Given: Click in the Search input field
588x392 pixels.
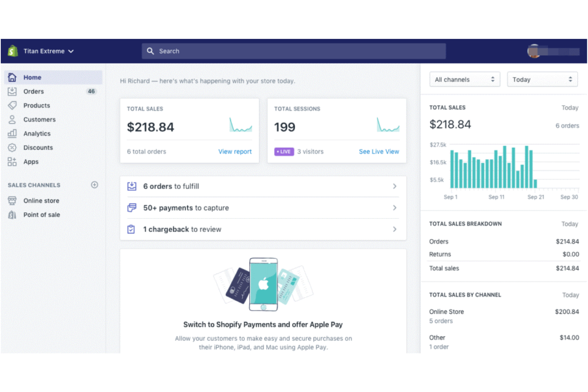Looking at the screenshot, I should [294, 51].
